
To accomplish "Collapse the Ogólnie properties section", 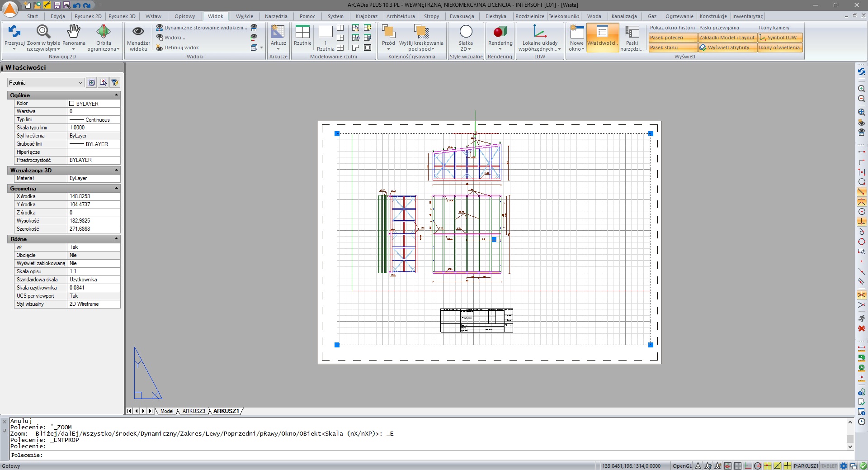I will point(116,95).
